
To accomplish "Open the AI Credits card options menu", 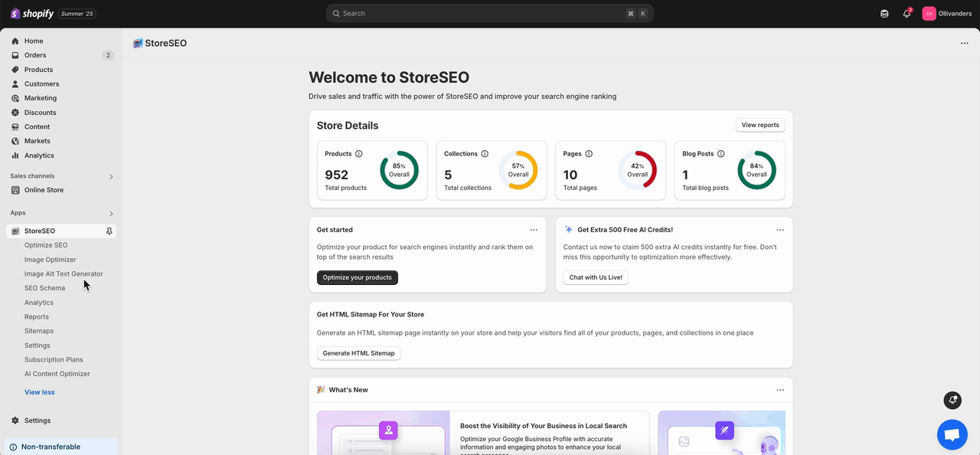I will point(780,230).
